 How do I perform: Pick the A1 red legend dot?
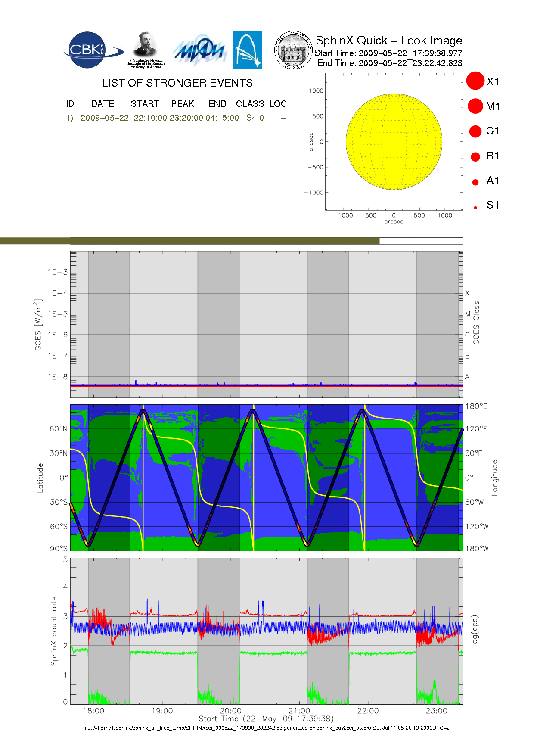point(475,182)
